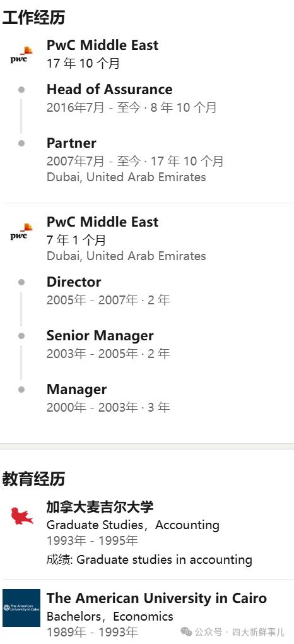Screen dimensions: 294x644
Task: Select the Manager timeline bullet
Action: (x=21, y=390)
